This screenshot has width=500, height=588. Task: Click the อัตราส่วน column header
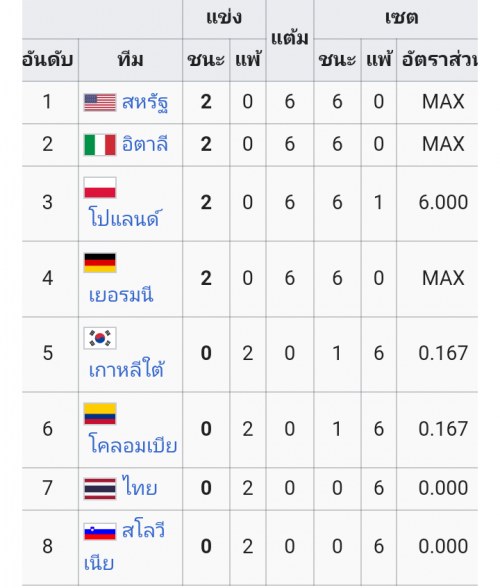click(x=438, y=60)
